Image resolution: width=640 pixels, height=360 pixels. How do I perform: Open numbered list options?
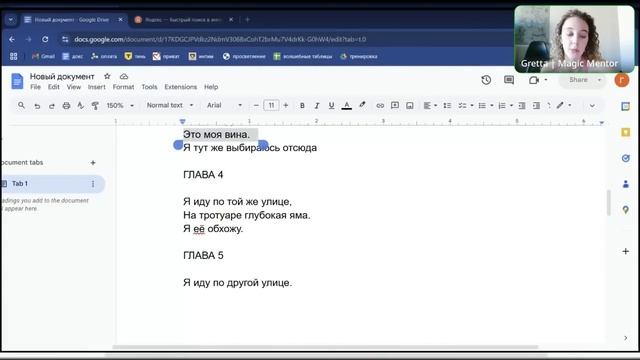point(505,106)
